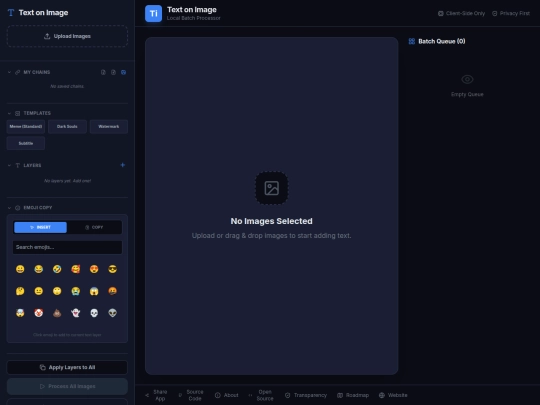This screenshot has width=540, height=405.
Task: Pick the pile of poo emoji
Action: [x=57, y=313]
